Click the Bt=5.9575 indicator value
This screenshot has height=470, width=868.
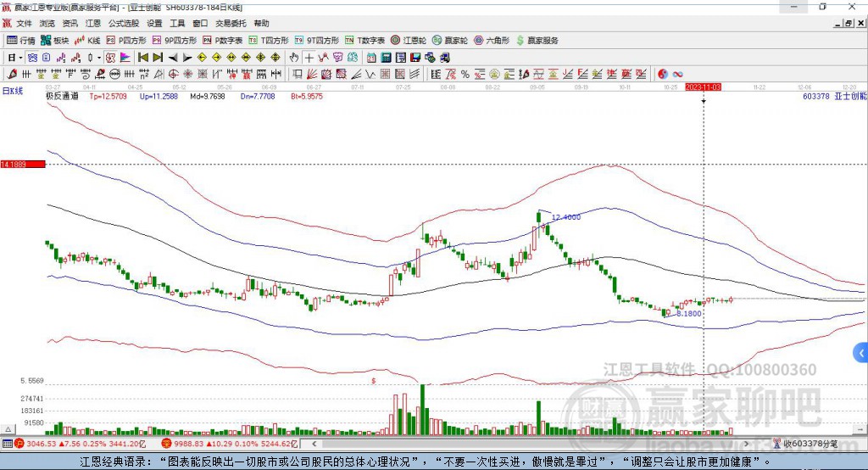pyautogui.click(x=307, y=97)
